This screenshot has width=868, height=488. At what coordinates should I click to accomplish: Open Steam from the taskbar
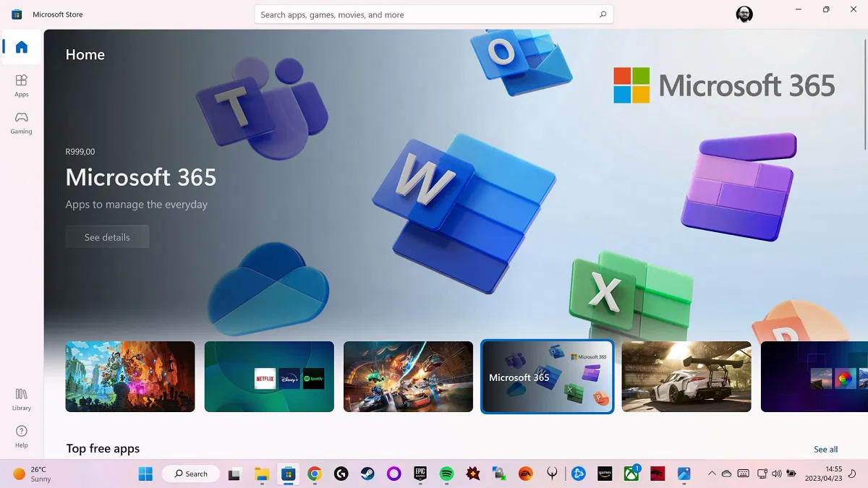click(367, 474)
